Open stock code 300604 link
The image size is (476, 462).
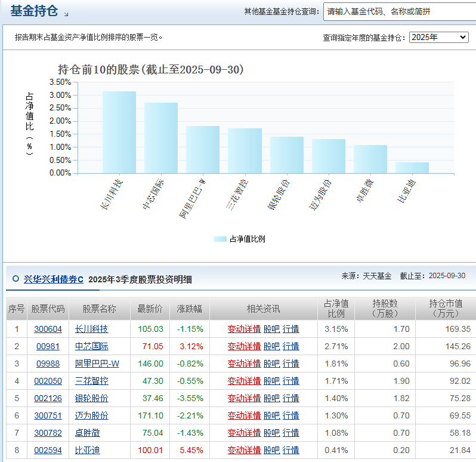pos(48,329)
